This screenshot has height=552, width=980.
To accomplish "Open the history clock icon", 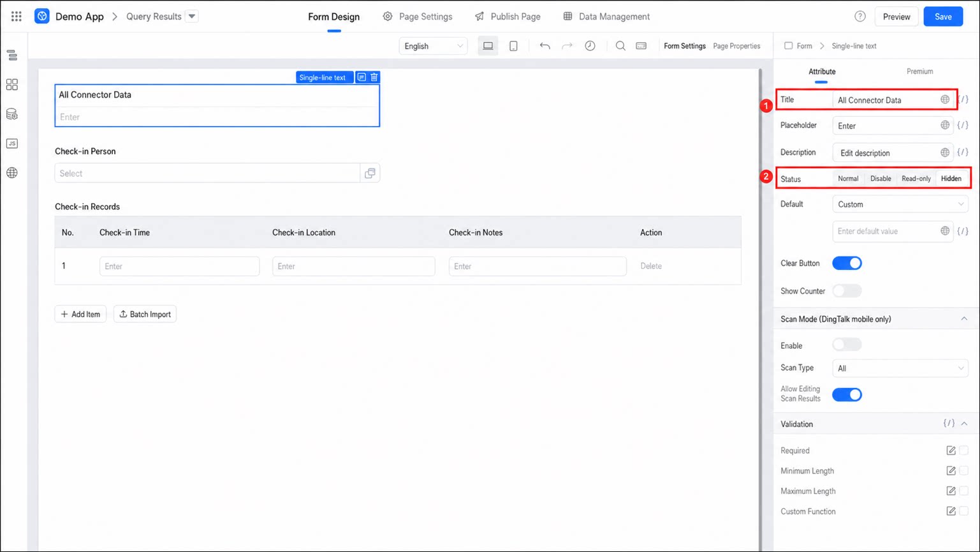I will (590, 46).
